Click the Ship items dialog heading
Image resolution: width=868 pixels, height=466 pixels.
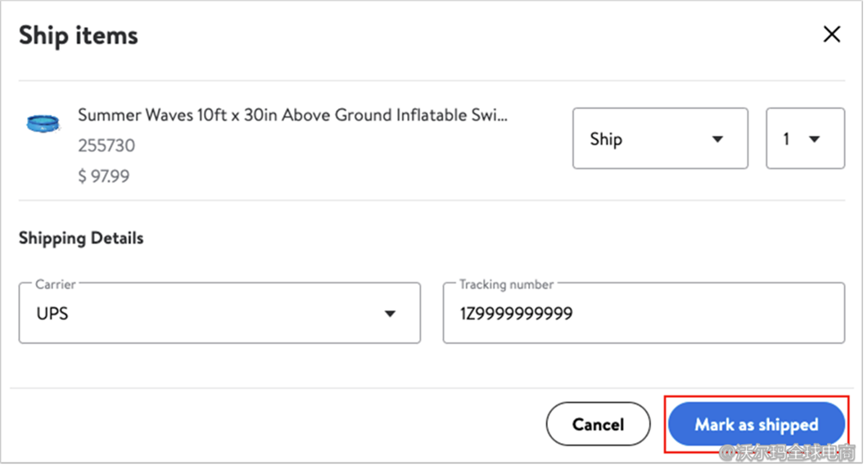coord(79,35)
